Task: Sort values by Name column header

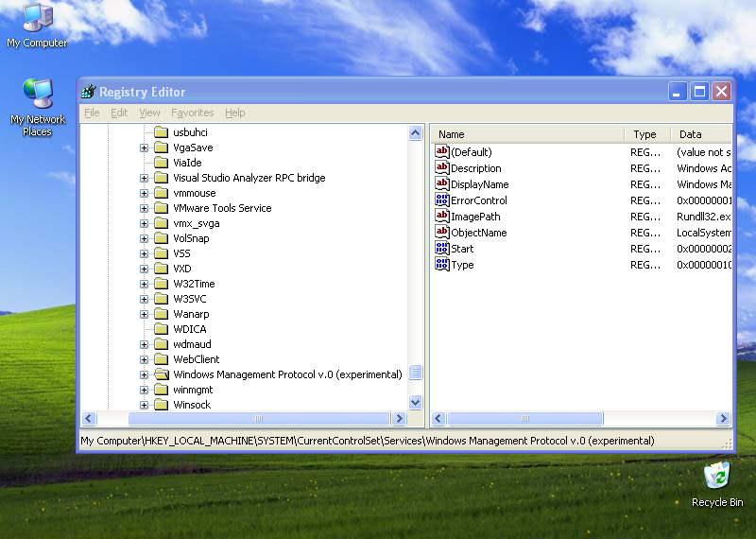Action: click(528, 134)
